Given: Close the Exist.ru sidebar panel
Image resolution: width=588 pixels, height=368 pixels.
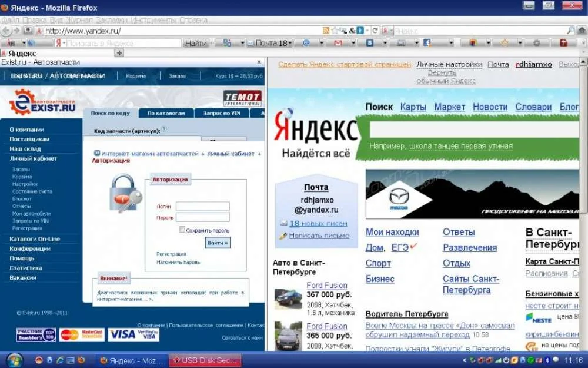Looking at the screenshot, I should [x=259, y=62].
